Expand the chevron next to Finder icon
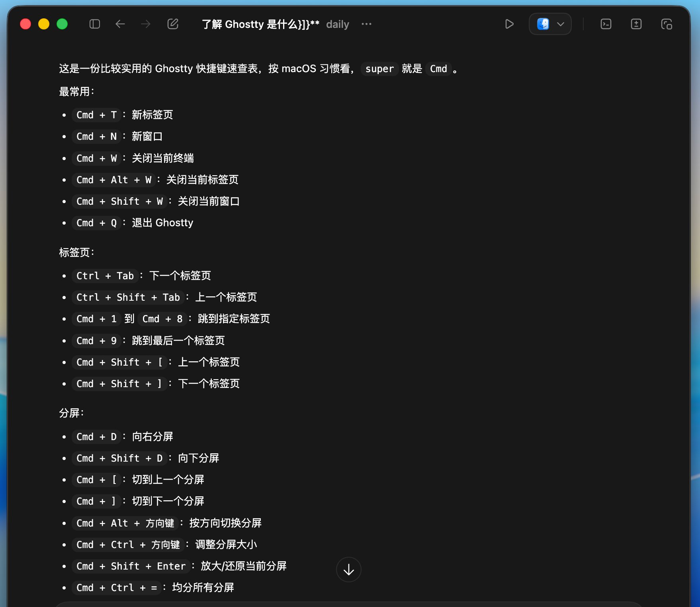The width and height of the screenshot is (700, 607). click(561, 24)
